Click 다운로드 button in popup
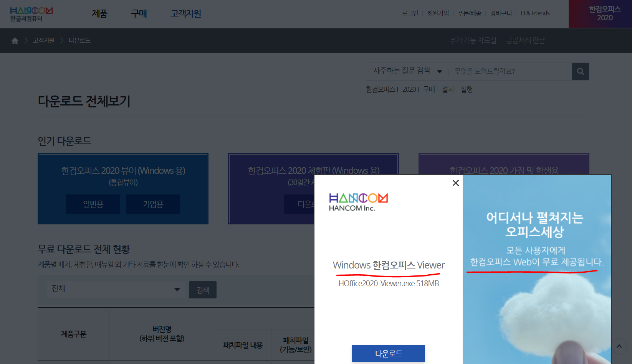The image size is (632, 364). click(x=389, y=353)
